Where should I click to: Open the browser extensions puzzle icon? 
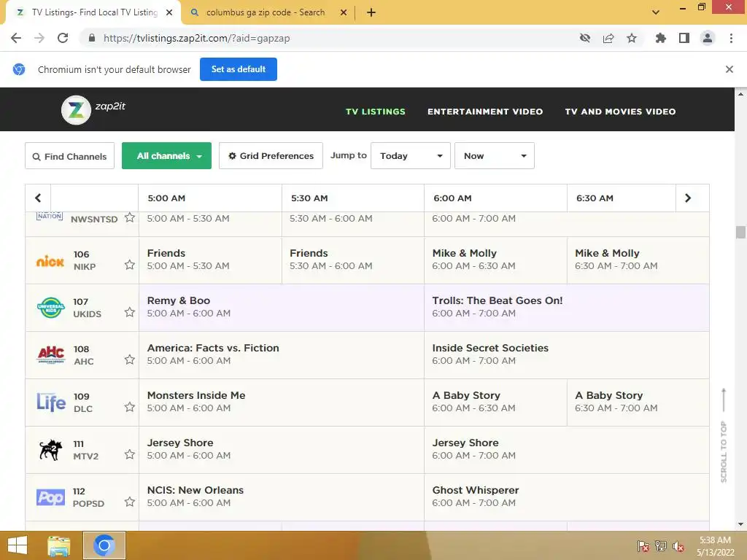(x=660, y=38)
